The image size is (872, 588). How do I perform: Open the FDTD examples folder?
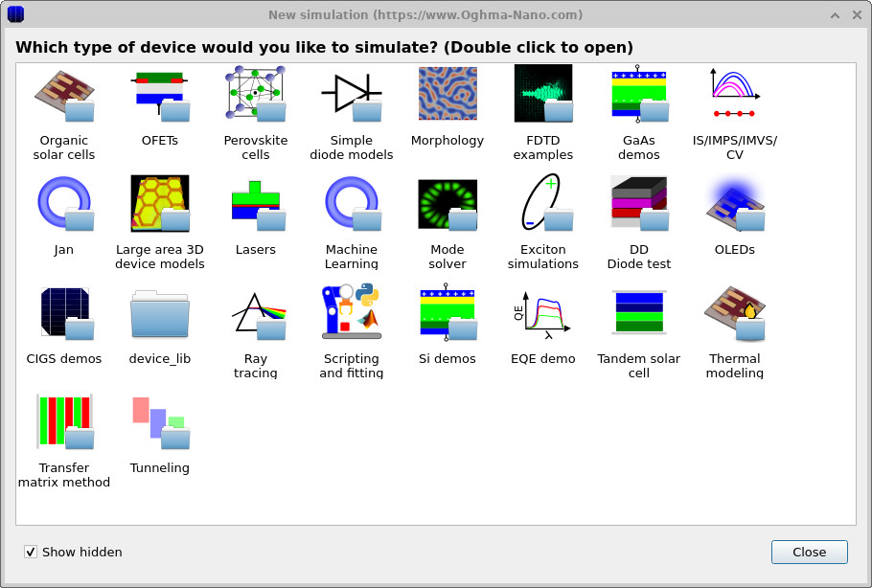click(x=543, y=93)
